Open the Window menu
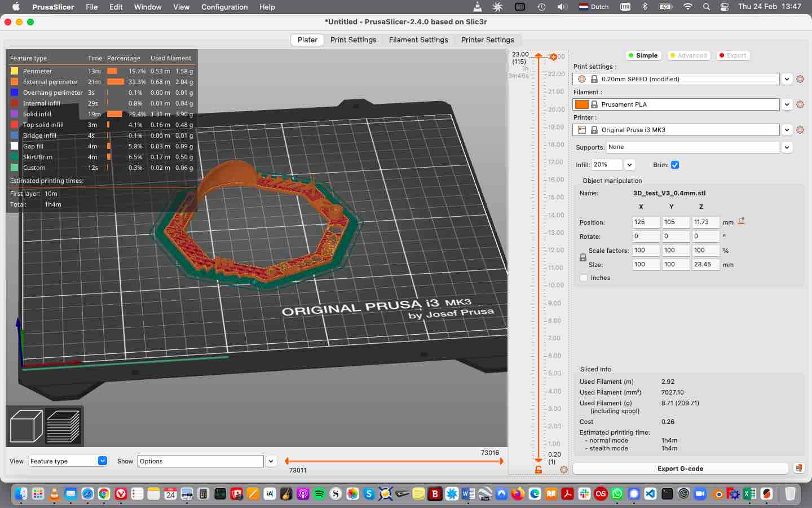812x508 pixels. click(148, 7)
